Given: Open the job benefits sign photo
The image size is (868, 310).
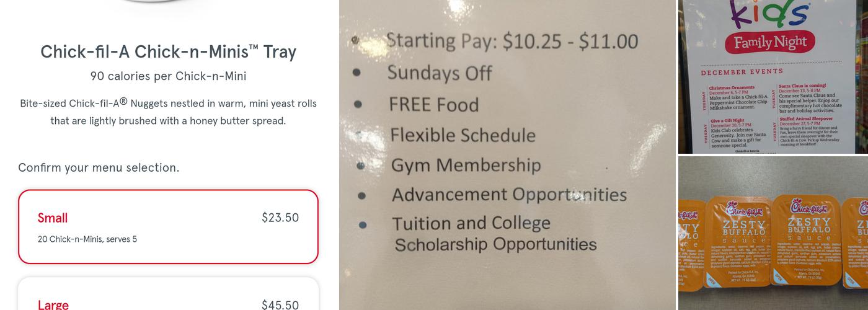Looking at the screenshot, I should (x=507, y=155).
